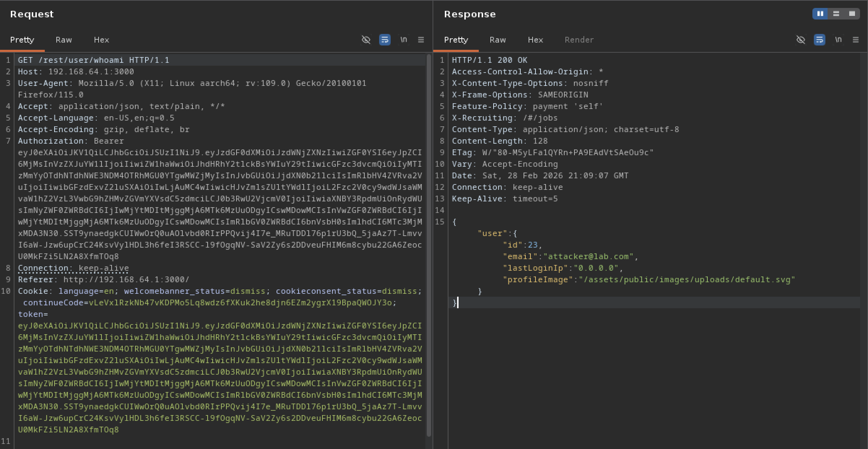This screenshot has width=868, height=449.
Task: Click the Accept-Encoding request header
Action: tap(104, 129)
